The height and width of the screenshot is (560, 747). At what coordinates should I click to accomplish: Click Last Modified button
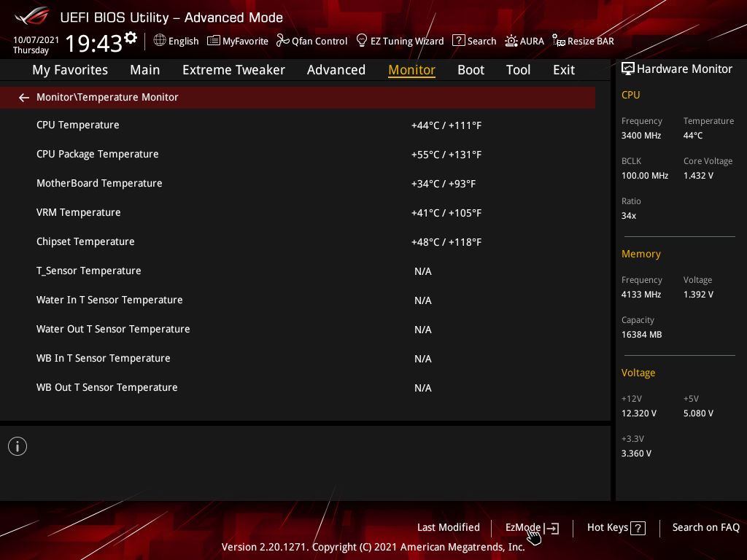pos(449,528)
